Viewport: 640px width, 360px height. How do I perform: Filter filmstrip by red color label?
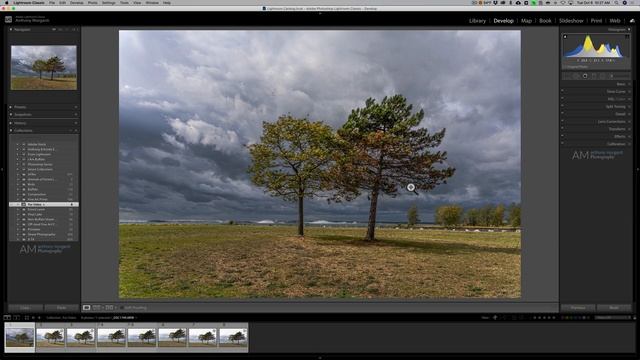(562, 318)
